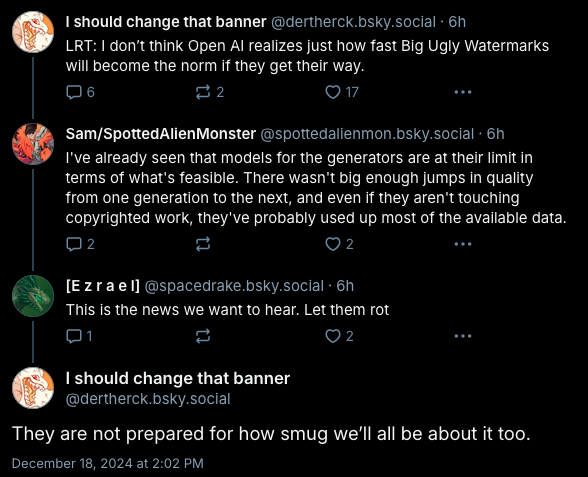The image size is (588, 477).
Task: Open @spacedrake.bsky.social profile handle
Action: (x=234, y=286)
